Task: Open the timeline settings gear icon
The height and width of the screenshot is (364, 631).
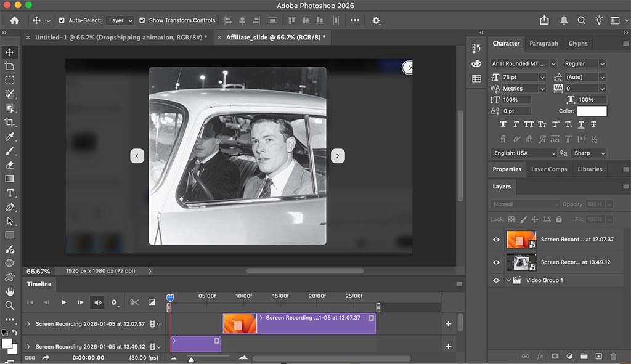Action: coord(115,302)
